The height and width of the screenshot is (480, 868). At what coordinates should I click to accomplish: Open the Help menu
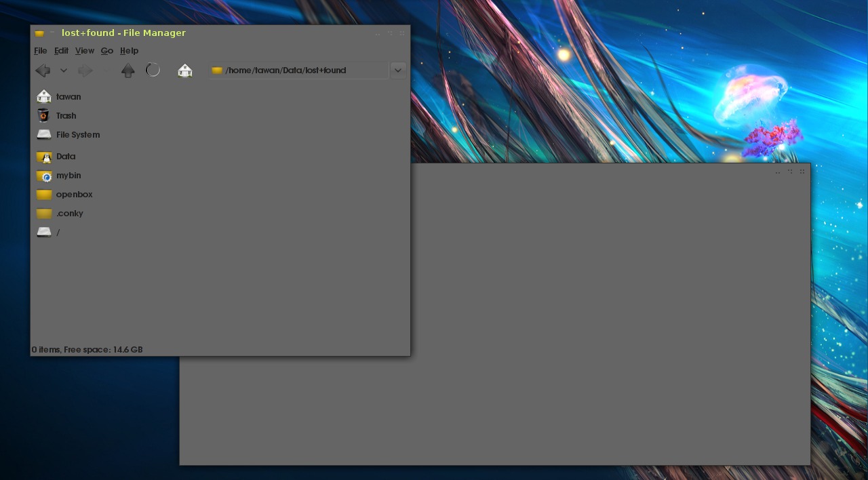click(129, 51)
